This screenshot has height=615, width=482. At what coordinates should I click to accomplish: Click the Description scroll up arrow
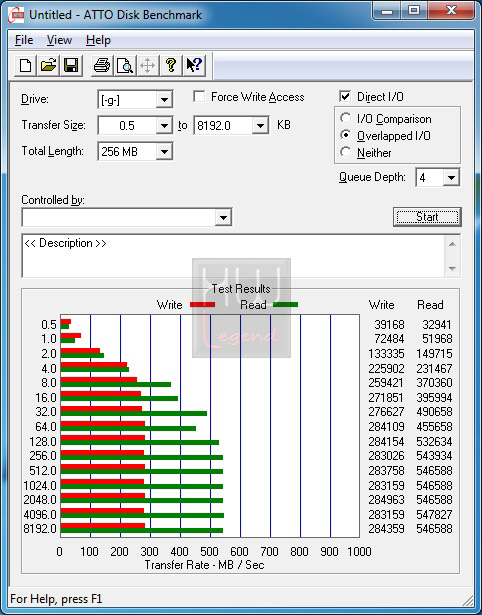coord(452,244)
